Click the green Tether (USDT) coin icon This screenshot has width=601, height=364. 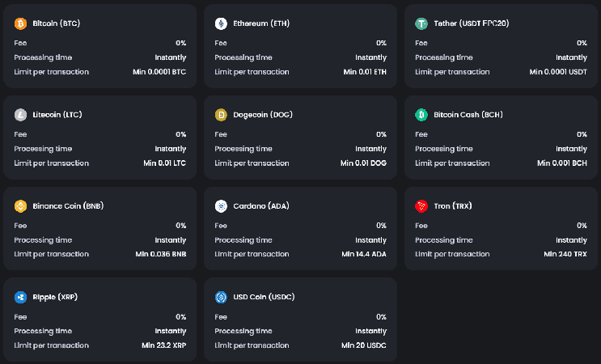421,23
